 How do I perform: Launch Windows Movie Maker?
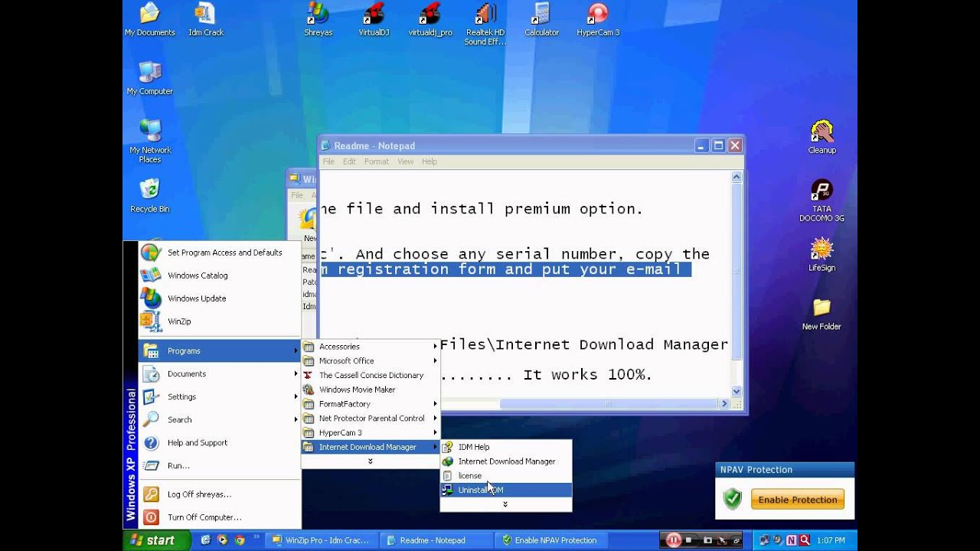coord(371,390)
